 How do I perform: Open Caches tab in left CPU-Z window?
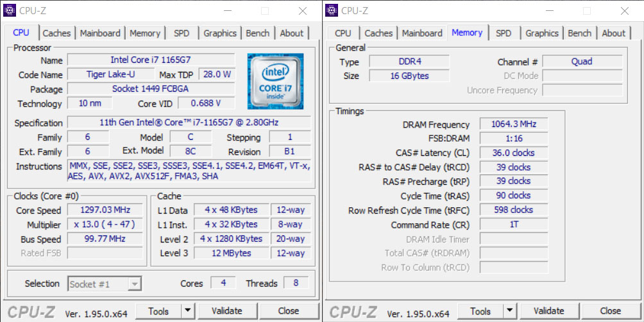coord(56,33)
